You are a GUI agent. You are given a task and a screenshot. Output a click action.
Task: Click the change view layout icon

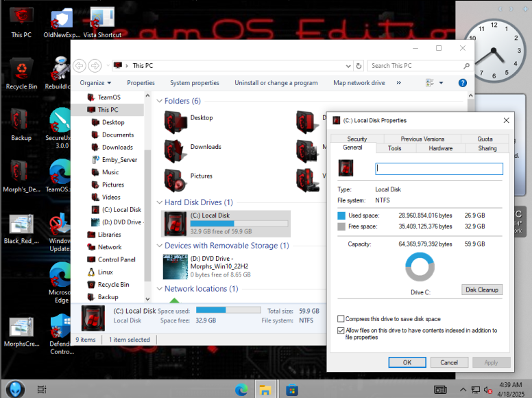click(430, 82)
